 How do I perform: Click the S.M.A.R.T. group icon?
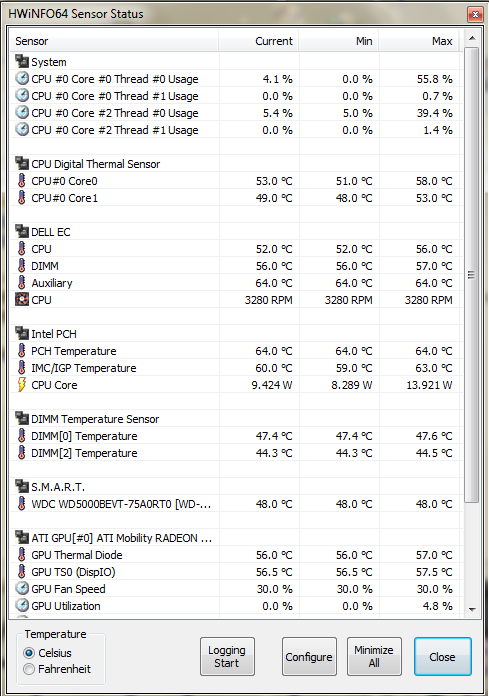point(22,486)
